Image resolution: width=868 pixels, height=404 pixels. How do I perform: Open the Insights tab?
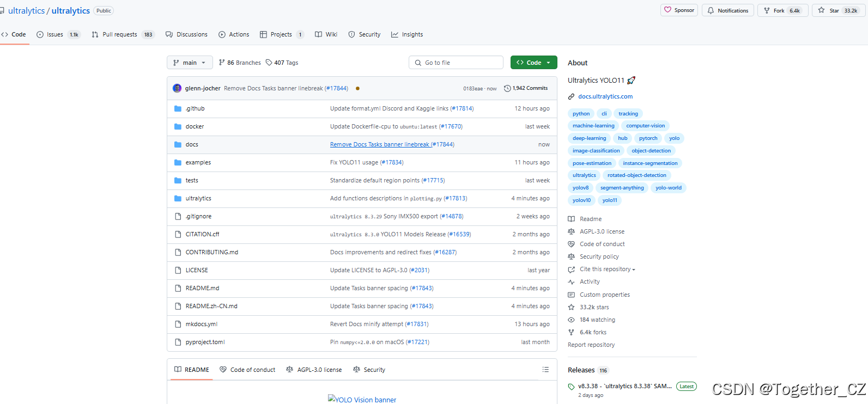click(407, 34)
